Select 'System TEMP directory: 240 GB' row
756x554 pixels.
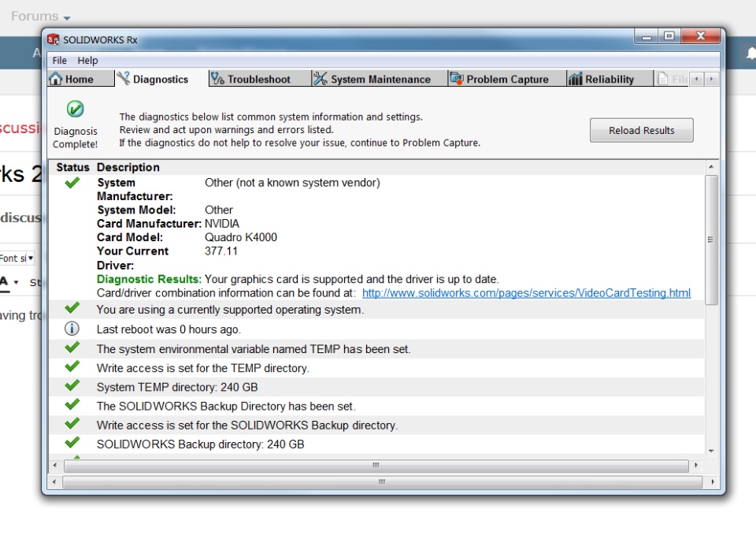(376, 387)
